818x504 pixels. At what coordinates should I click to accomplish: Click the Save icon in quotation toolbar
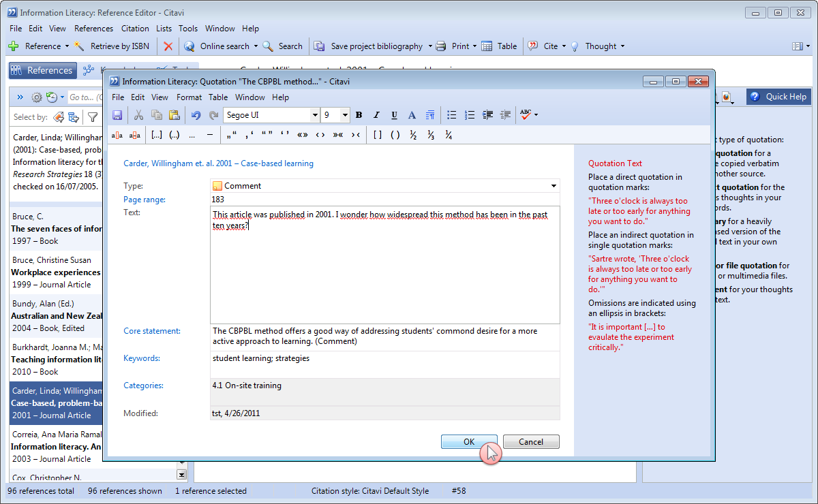point(117,115)
